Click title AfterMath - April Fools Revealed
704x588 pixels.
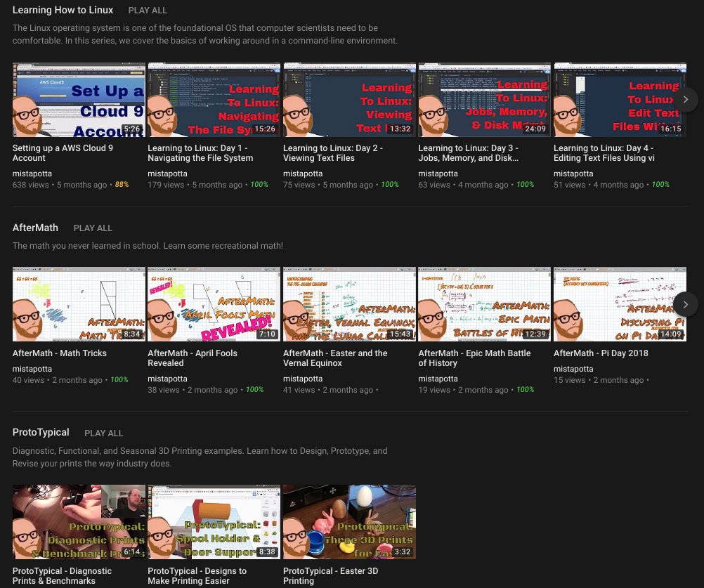(193, 358)
